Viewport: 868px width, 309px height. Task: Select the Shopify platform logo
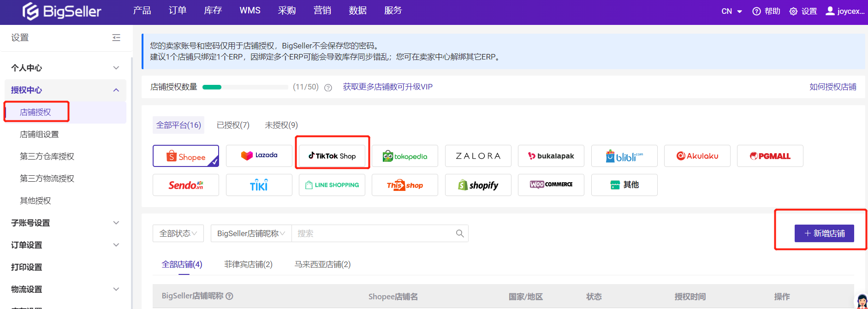coord(478,185)
